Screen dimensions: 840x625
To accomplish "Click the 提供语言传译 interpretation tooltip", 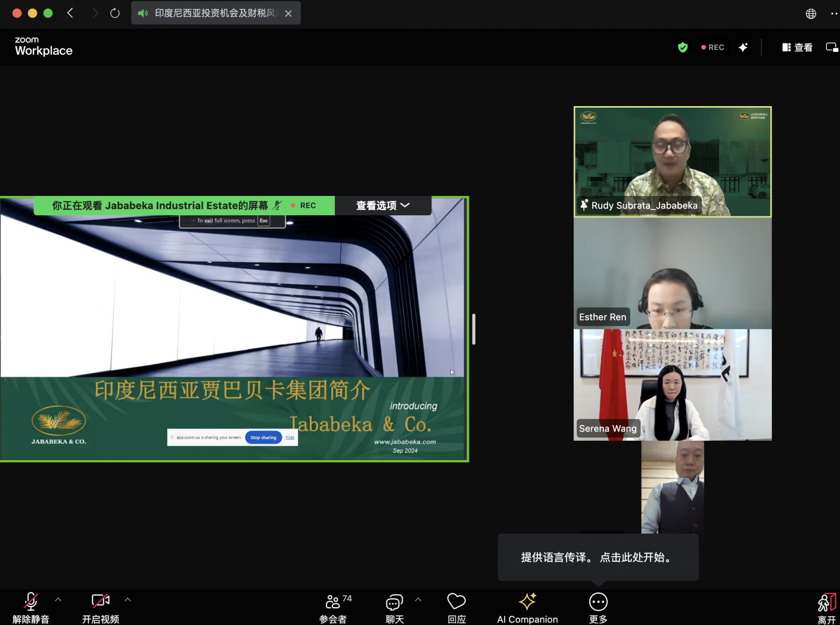I will 598,557.
